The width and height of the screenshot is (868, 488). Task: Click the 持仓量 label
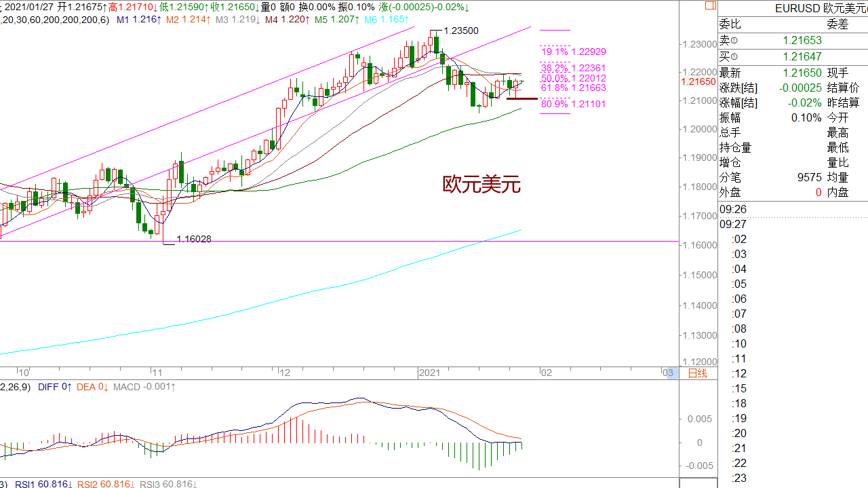coord(736,147)
